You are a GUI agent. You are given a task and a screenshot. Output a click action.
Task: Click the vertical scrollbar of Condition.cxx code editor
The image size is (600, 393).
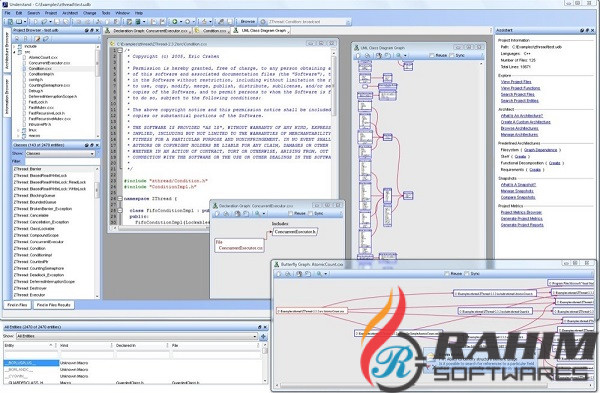coord(334,136)
